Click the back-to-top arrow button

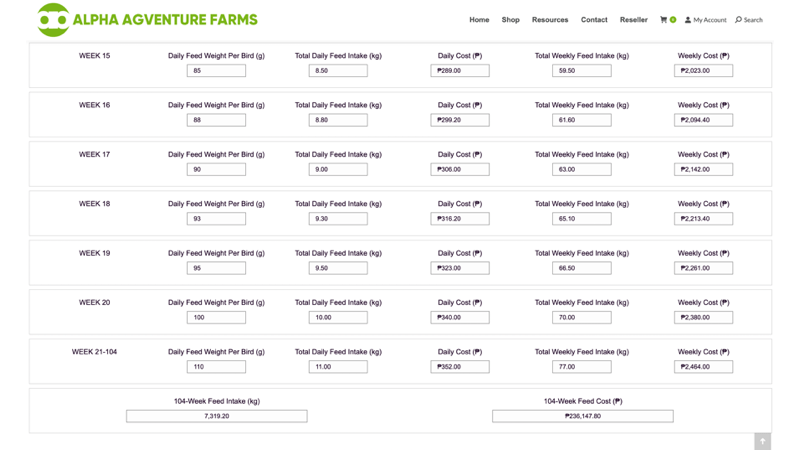click(x=762, y=441)
